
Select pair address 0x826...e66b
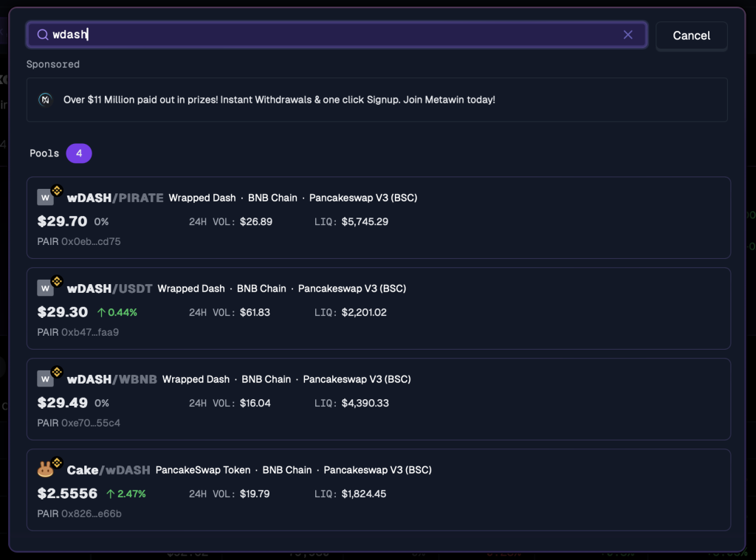(x=91, y=514)
